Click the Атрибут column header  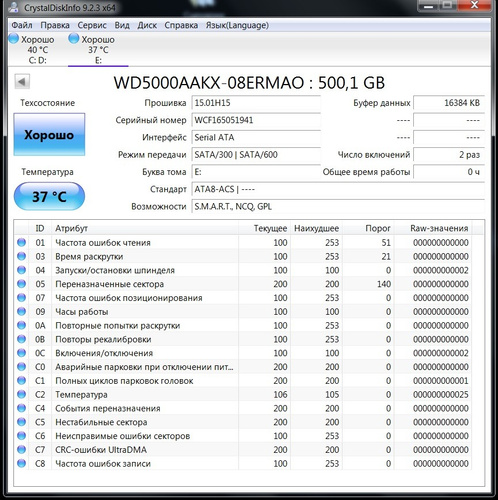145,228
